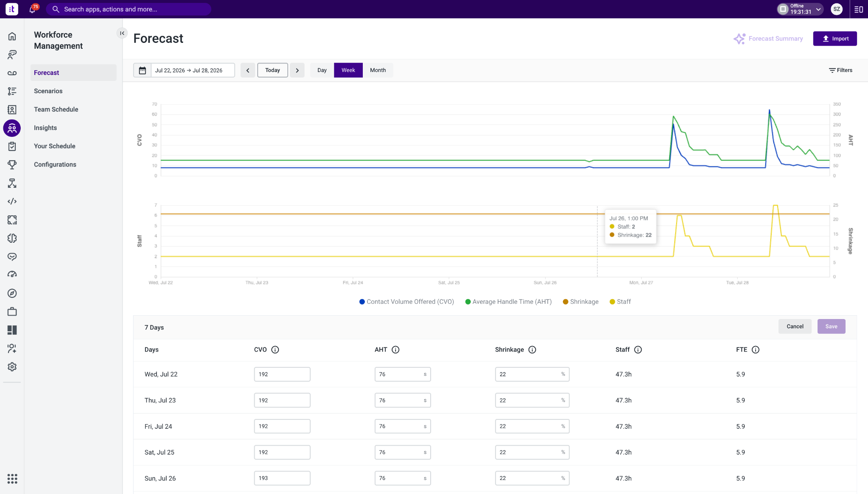The image size is (868, 494).
Task: Toggle Average Handle Time legend series
Action: pyautogui.click(x=508, y=302)
